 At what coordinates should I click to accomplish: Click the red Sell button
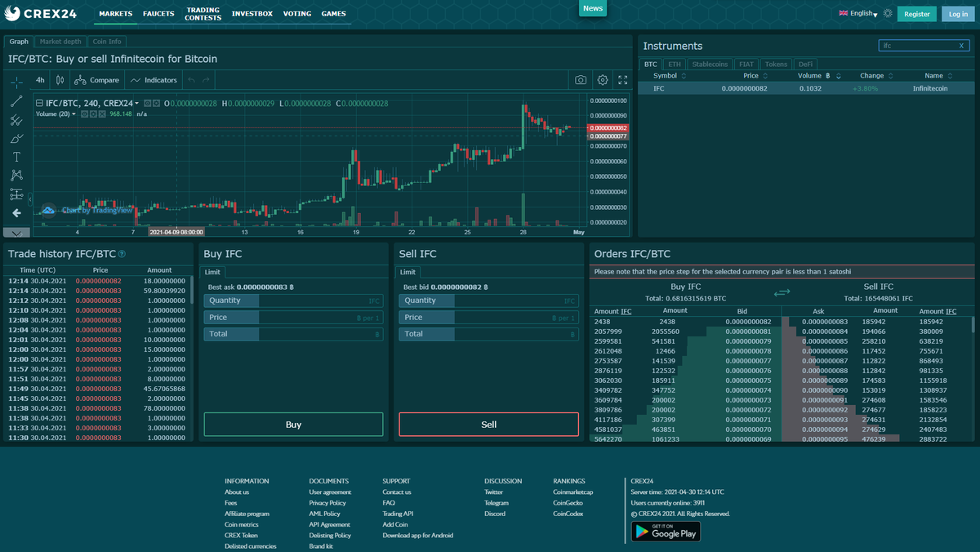point(488,425)
